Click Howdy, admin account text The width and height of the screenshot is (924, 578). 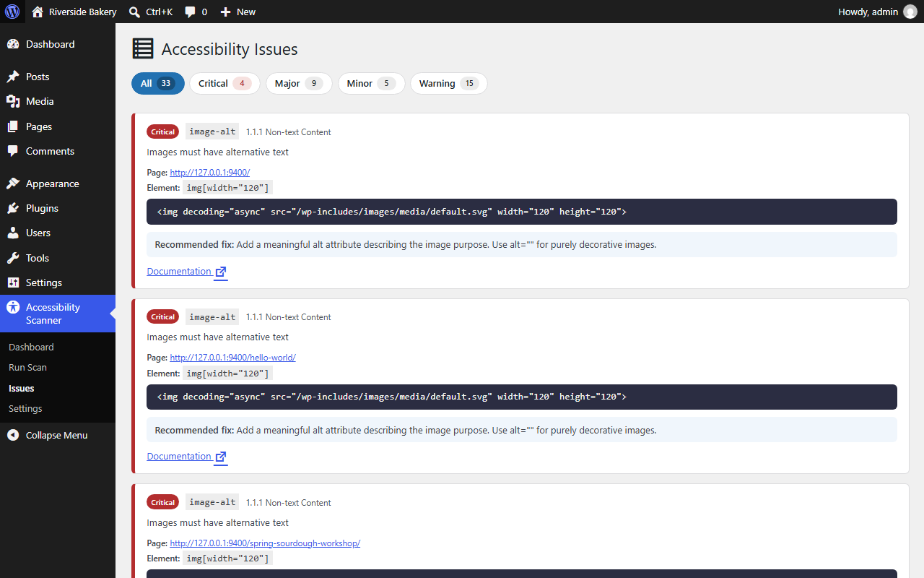(x=868, y=12)
